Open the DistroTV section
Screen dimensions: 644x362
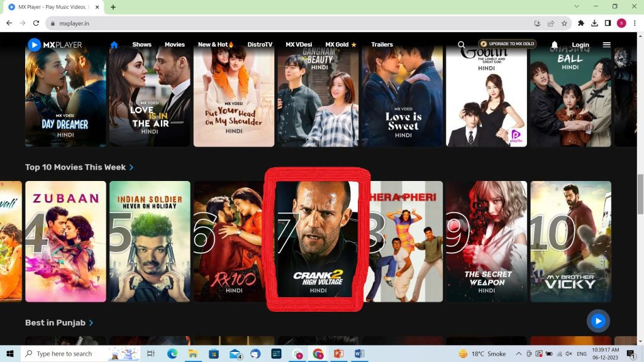260,45
